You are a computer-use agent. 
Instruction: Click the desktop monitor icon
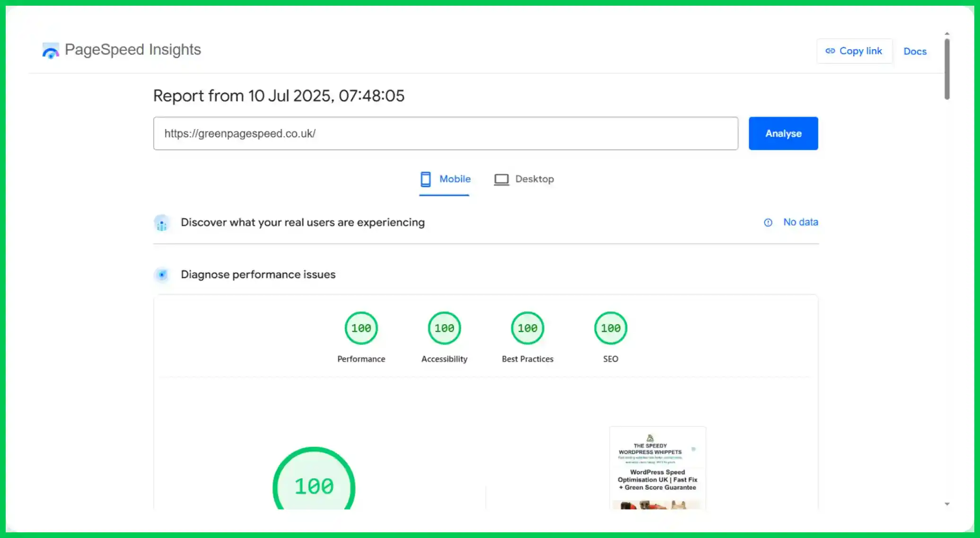(501, 180)
